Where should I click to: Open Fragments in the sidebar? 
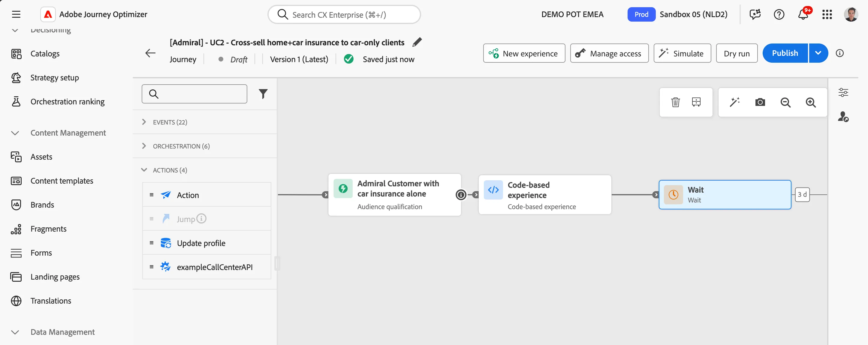click(39, 229)
